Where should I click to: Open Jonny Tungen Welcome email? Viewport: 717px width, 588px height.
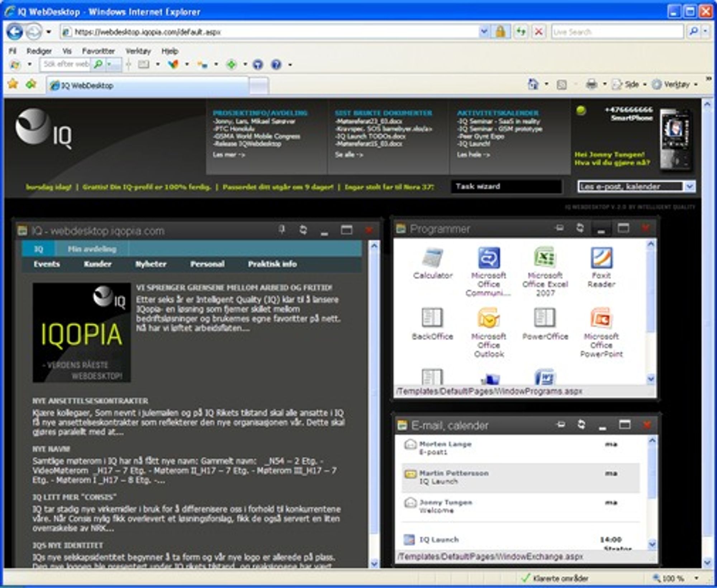pyautogui.click(x=521, y=506)
